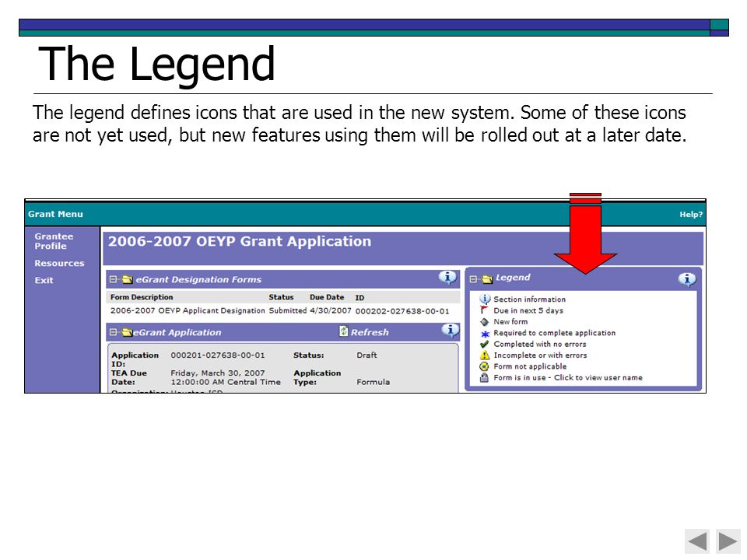Viewport: 747px width, 560px height.
Task: Collapse the eGrant Designation Forms section
Action: (x=113, y=279)
